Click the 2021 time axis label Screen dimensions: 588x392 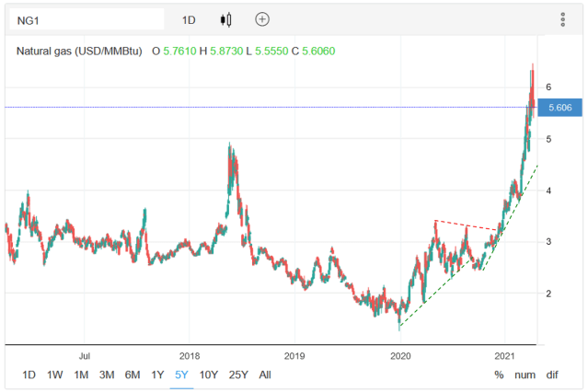coord(505,355)
